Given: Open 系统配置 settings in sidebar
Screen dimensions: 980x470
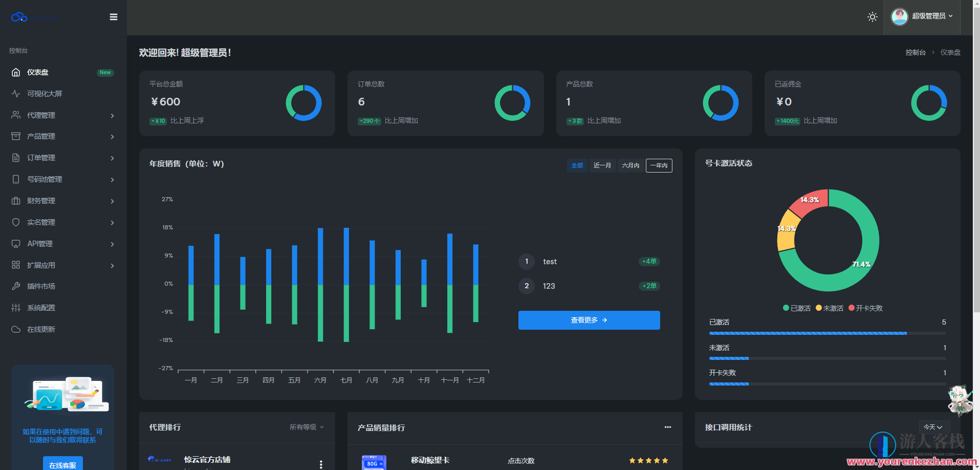Looking at the screenshot, I should [x=41, y=308].
